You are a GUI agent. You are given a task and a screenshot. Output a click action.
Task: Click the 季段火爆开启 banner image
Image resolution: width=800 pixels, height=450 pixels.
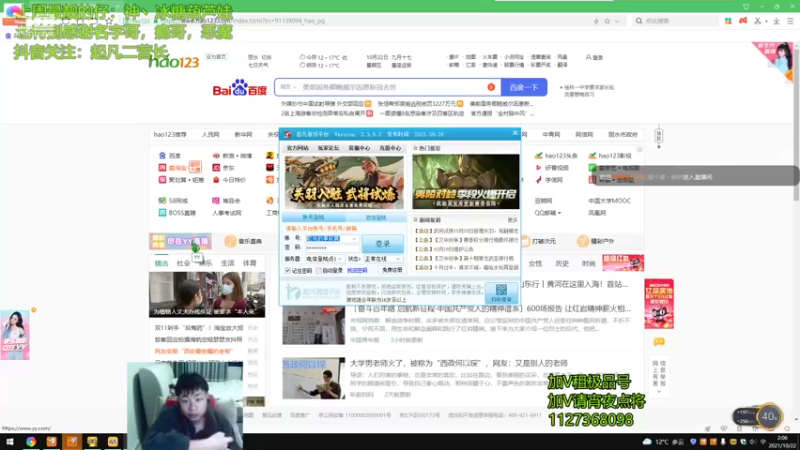465,181
